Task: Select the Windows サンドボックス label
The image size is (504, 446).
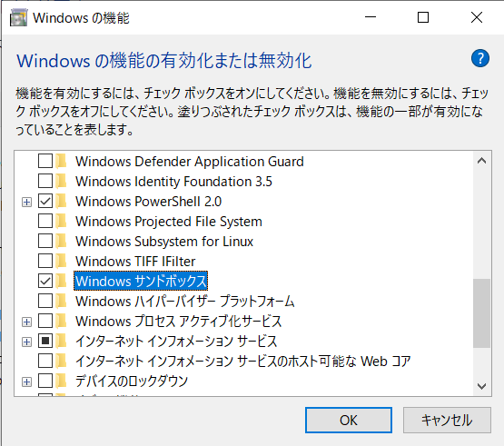Action: (141, 281)
